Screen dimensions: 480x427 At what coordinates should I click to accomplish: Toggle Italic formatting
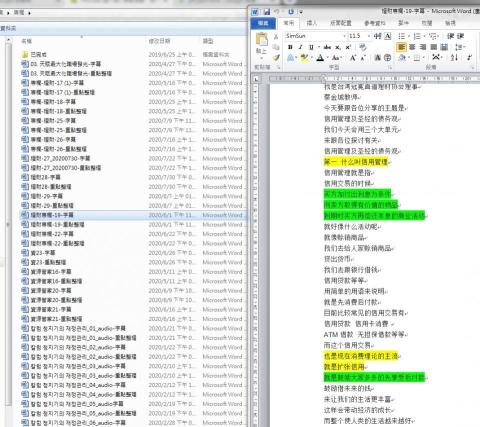click(301, 47)
